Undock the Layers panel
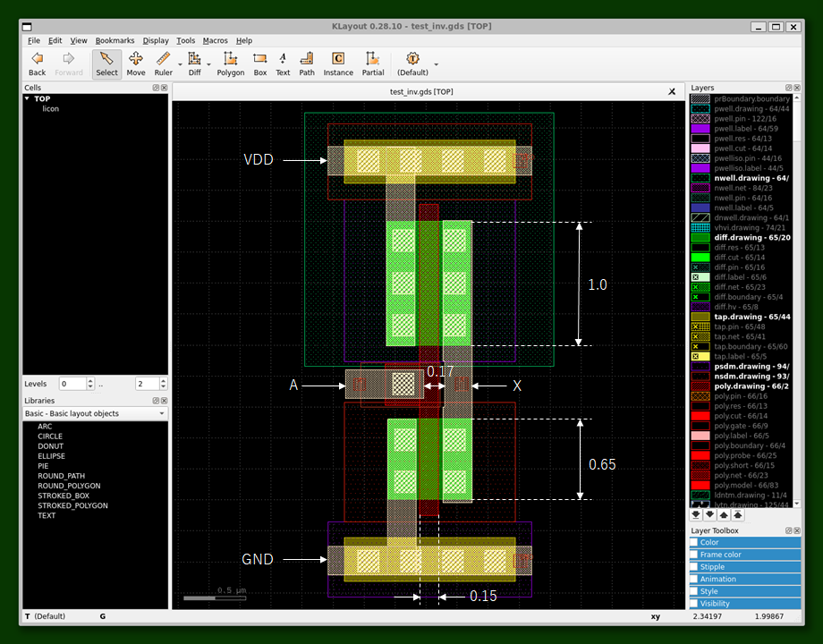 point(788,88)
